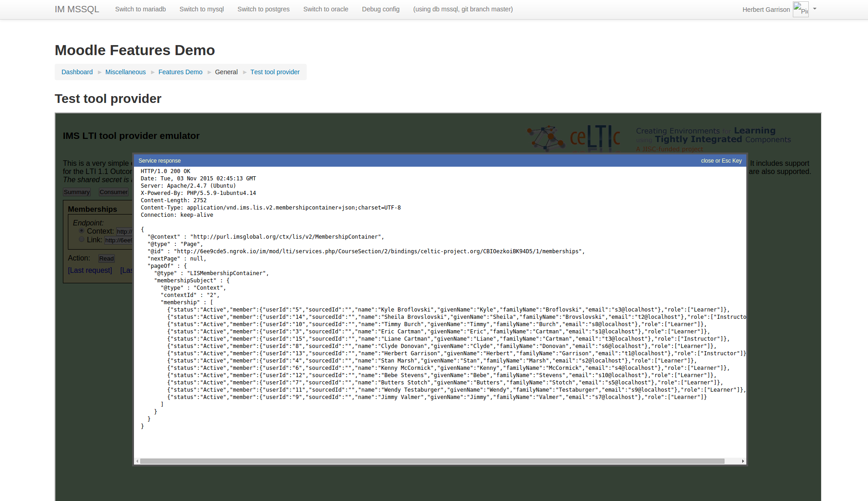Click the Butters Stotch membership row

tap(445, 383)
